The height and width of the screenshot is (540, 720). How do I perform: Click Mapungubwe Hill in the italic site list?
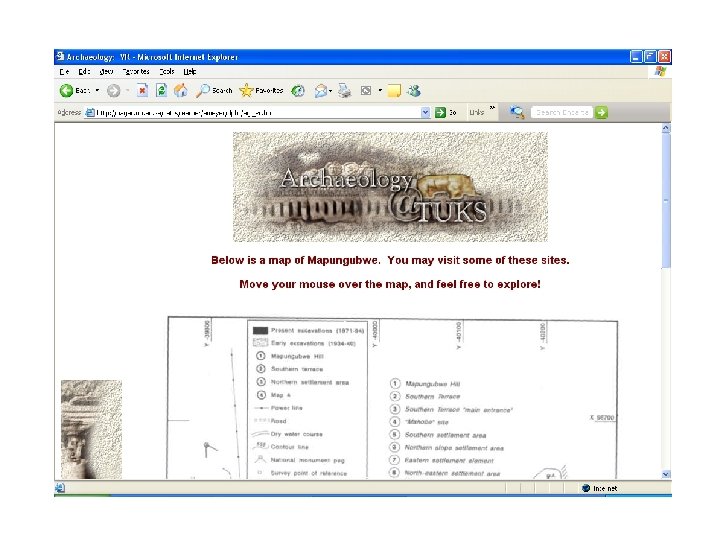click(x=433, y=384)
